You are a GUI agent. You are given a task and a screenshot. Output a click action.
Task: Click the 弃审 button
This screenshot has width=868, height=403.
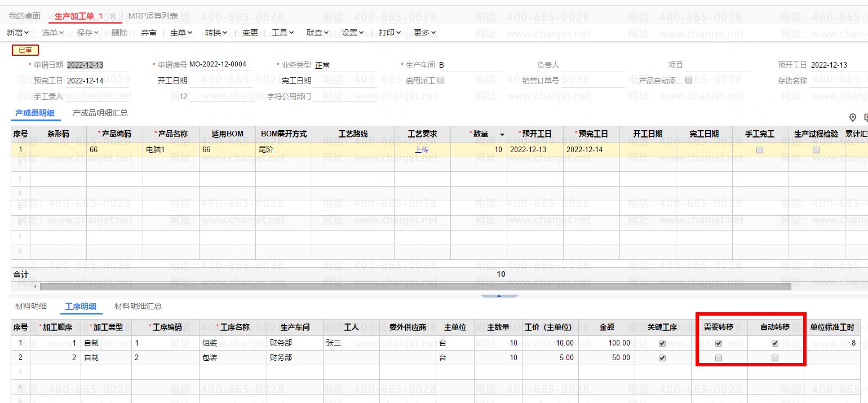[149, 33]
